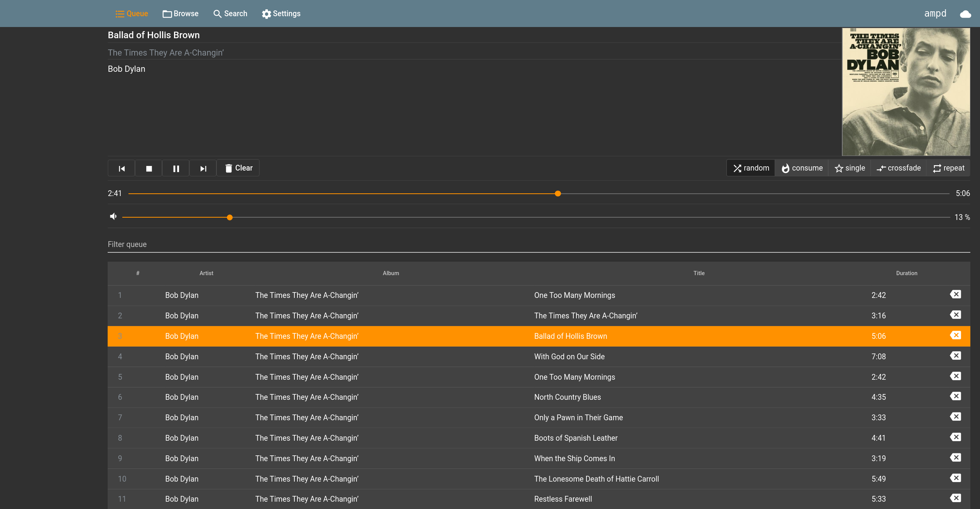This screenshot has width=980, height=509.
Task: Click the volume slider handle
Action: (x=230, y=218)
